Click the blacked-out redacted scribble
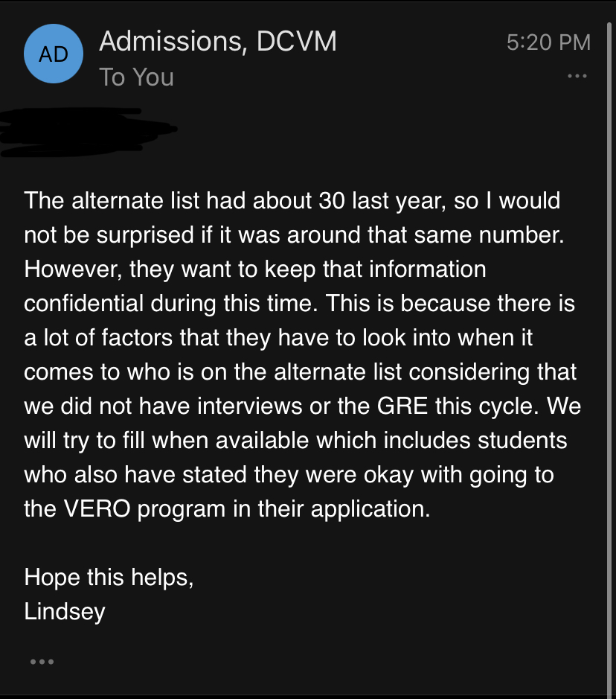The height and width of the screenshot is (699, 616). pos(89,132)
